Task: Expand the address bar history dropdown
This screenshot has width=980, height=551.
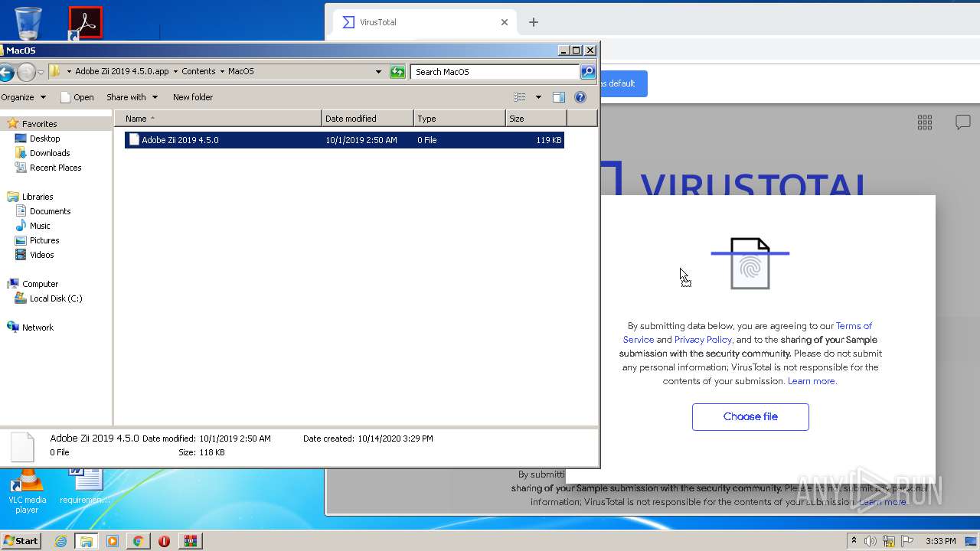Action: (378, 72)
